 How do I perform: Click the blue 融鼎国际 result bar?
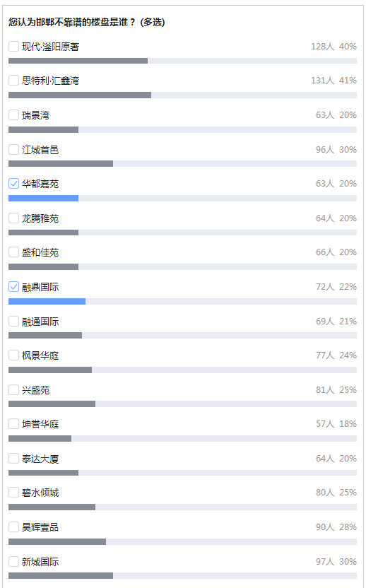coord(47,302)
